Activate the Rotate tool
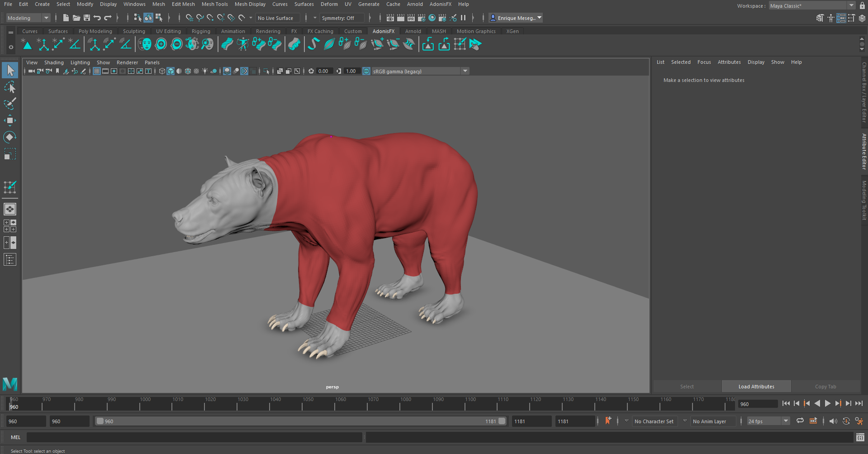This screenshot has width=868, height=454. (9, 137)
